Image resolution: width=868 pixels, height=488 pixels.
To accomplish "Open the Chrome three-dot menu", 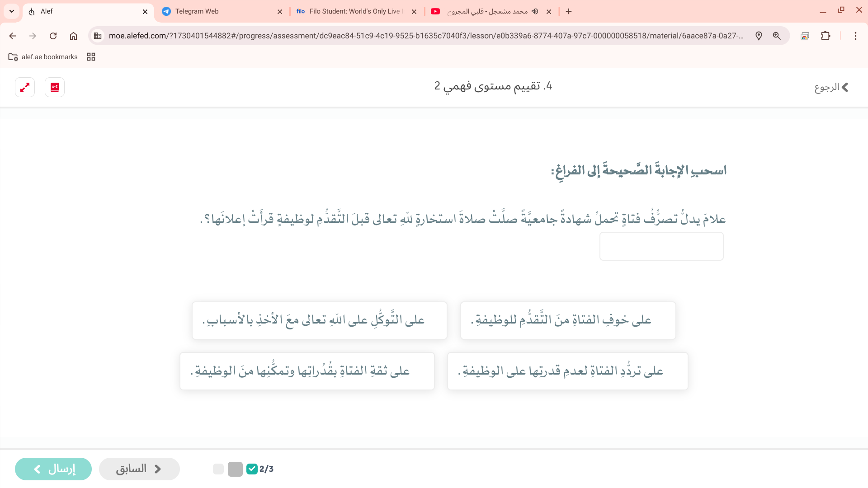I will point(855,36).
